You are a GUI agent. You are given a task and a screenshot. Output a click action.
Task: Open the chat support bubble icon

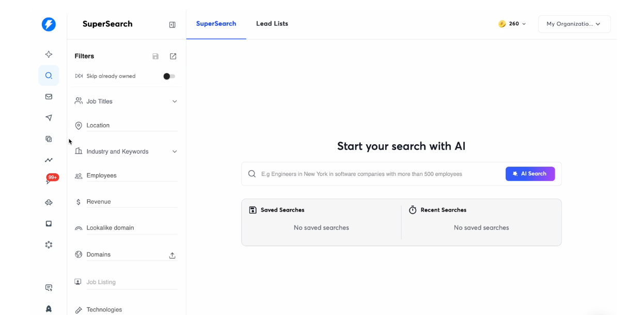point(49,288)
